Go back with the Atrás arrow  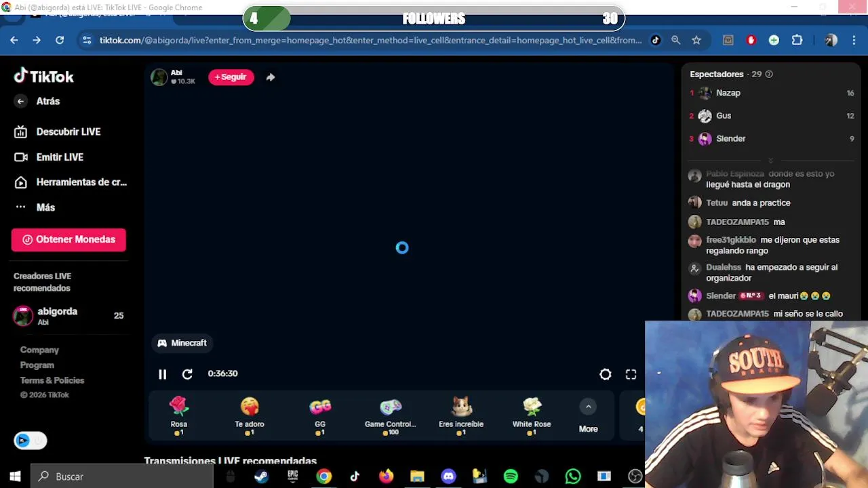point(20,101)
